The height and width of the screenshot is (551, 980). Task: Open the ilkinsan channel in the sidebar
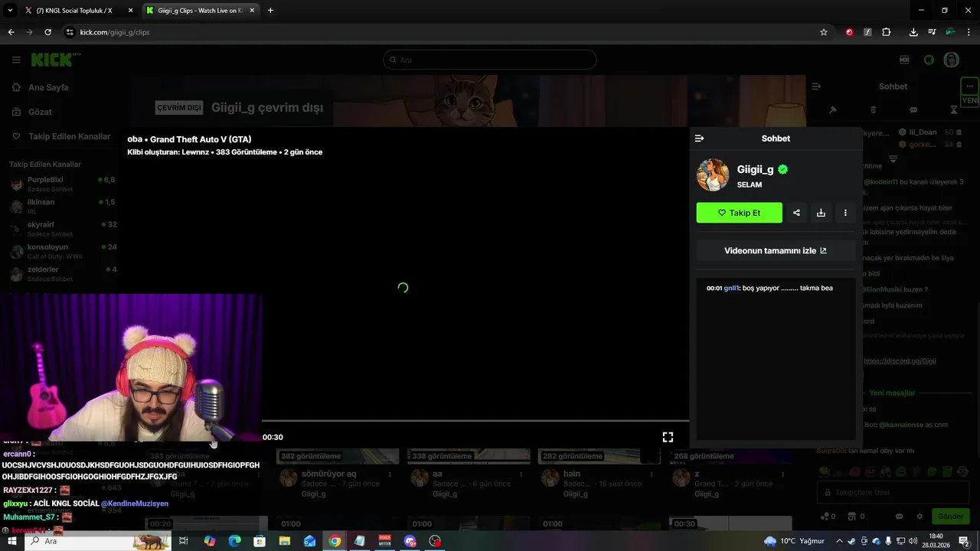(63, 206)
